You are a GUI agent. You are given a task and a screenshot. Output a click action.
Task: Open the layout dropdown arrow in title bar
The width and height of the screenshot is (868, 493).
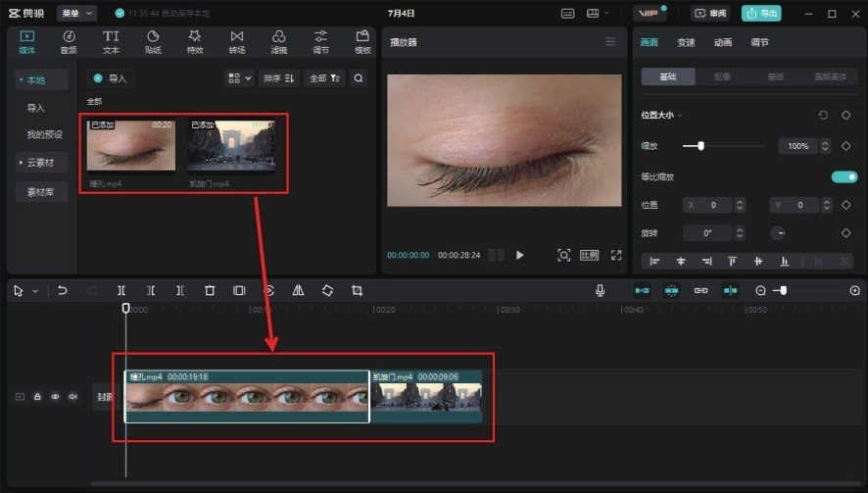click(606, 13)
